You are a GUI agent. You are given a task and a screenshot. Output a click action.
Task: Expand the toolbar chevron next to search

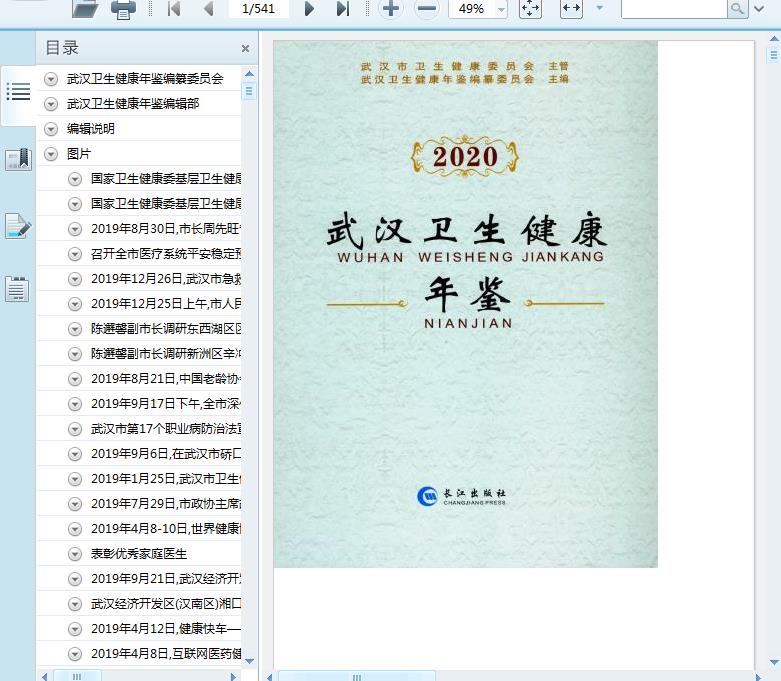point(759,8)
